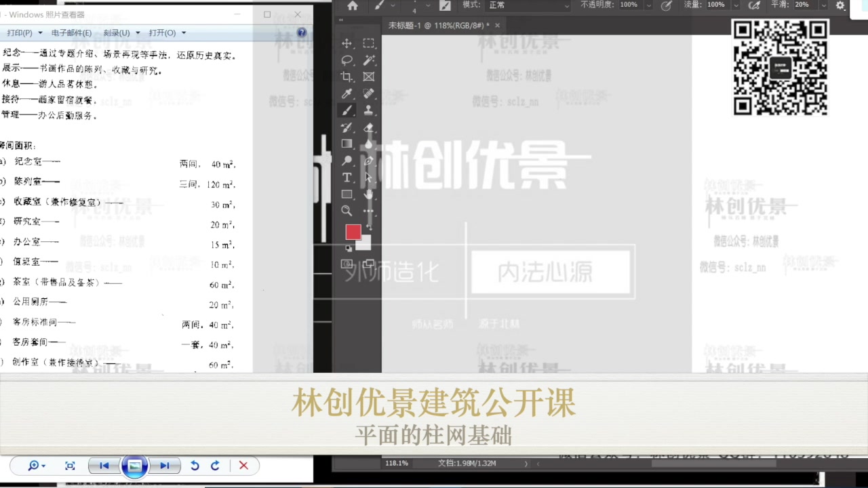
Task: Open the smoothing (平滑) slider dropdown
Action: 823,5
